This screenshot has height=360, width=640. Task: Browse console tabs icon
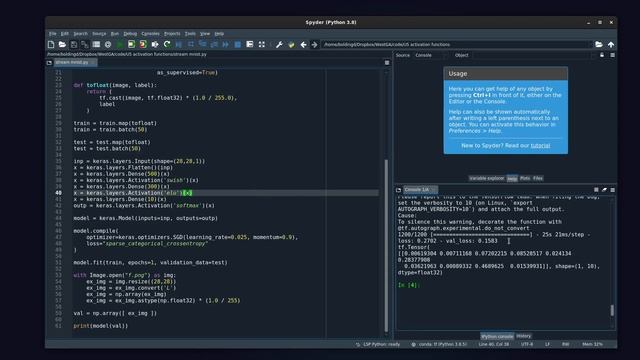[x=399, y=190]
